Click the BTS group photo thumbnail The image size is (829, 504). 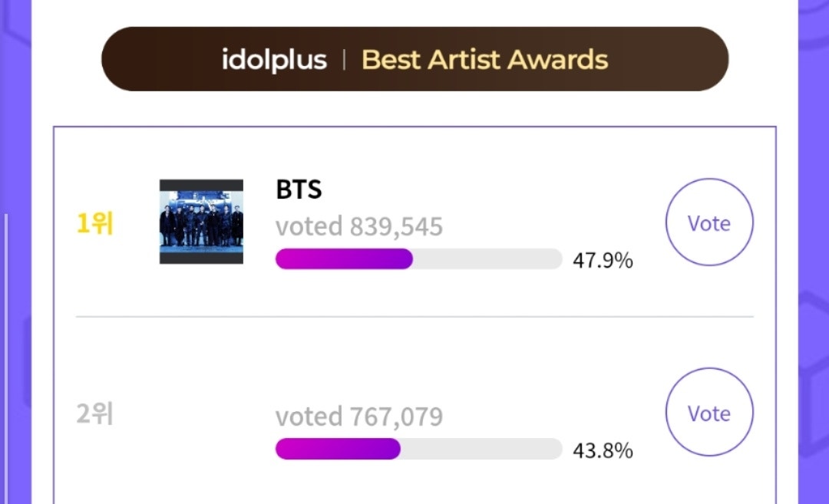201,223
